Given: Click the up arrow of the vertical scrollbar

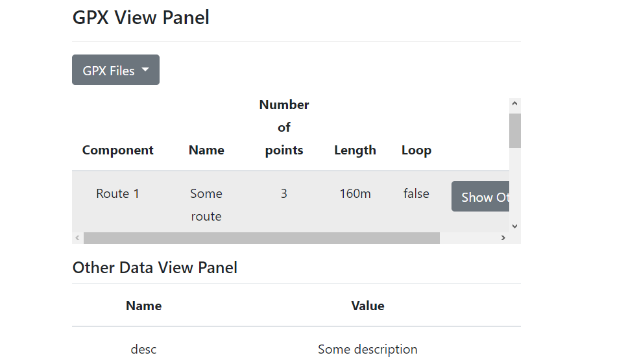Looking at the screenshot, I should coord(514,103).
